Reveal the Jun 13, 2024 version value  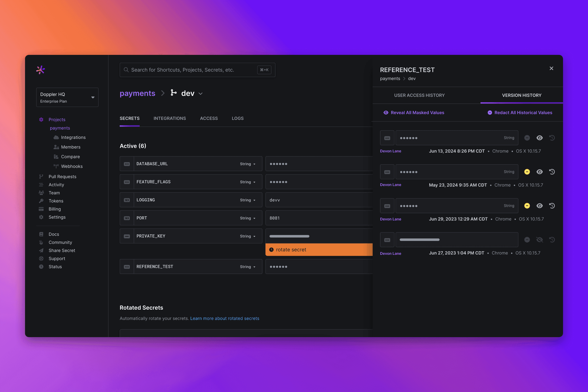[539, 138]
